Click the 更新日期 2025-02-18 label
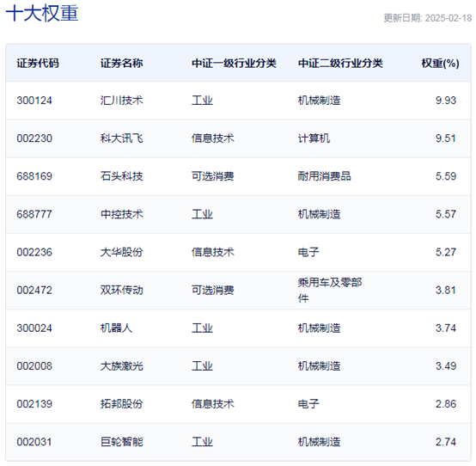The height and width of the screenshot is (466, 476). (x=428, y=18)
